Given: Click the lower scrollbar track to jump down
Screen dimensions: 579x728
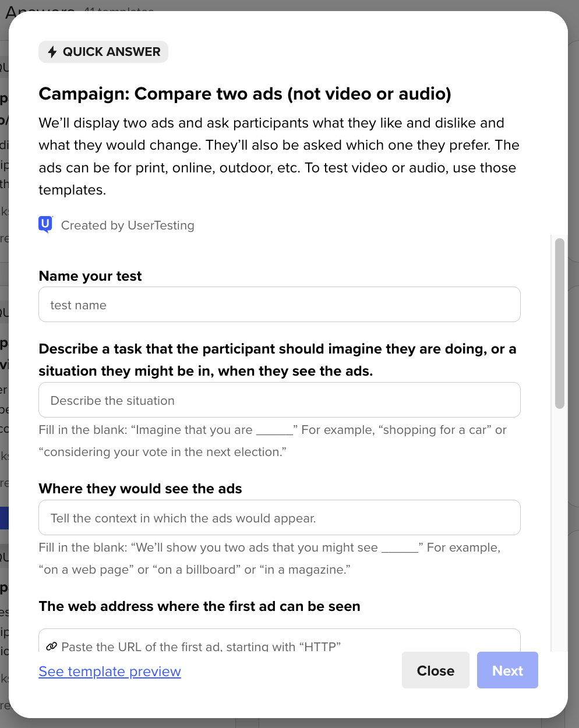Looking at the screenshot, I should click(560, 524).
